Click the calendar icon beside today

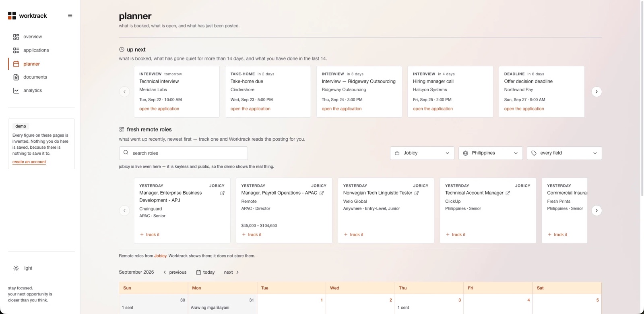pos(198,272)
